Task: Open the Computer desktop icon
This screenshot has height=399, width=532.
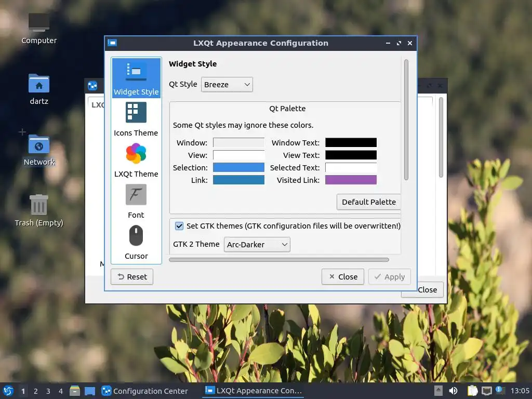Action: [39, 29]
